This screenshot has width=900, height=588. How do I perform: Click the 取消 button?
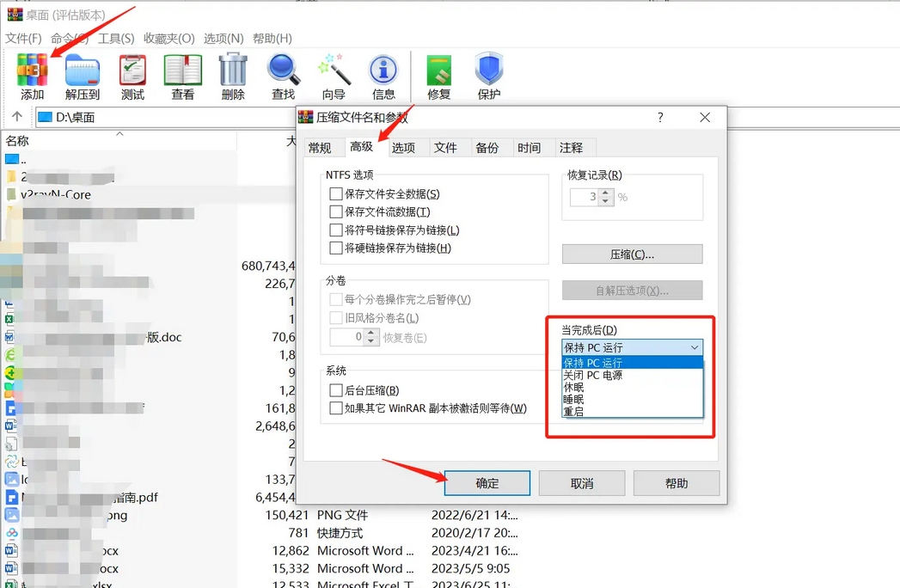582,483
